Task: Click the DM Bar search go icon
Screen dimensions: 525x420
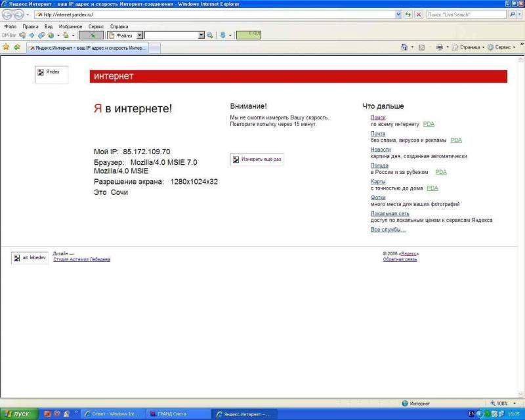Action: click(x=210, y=35)
